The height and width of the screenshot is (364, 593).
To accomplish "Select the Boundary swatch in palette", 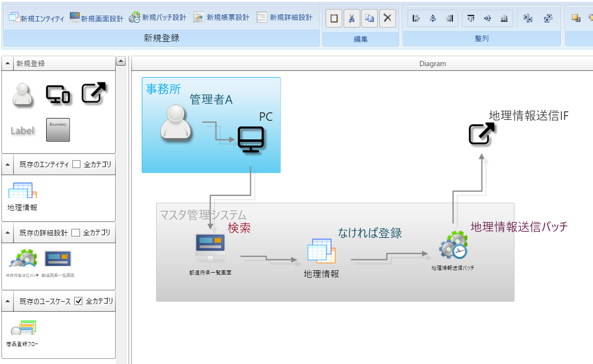I will 58,130.
